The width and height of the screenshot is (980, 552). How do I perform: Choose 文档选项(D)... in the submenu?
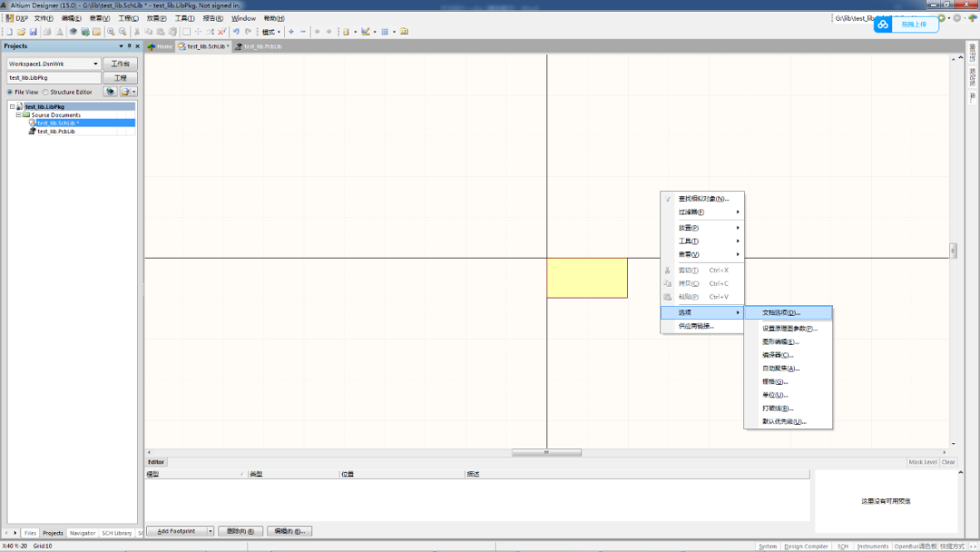coord(789,312)
